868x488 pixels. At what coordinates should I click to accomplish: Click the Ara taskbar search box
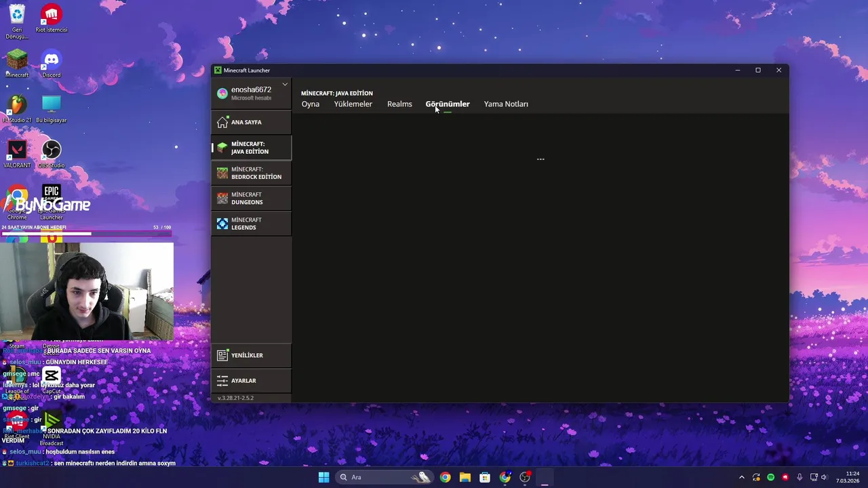pos(384,477)
